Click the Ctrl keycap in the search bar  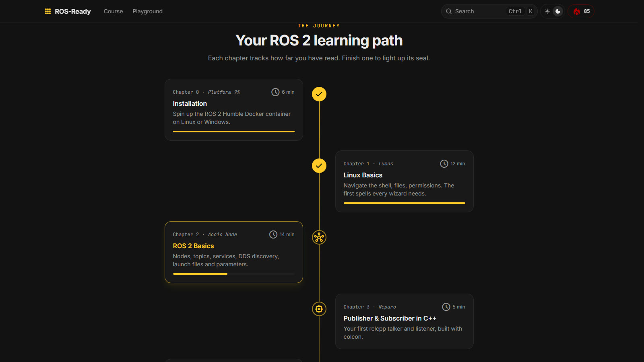[516, 11]
